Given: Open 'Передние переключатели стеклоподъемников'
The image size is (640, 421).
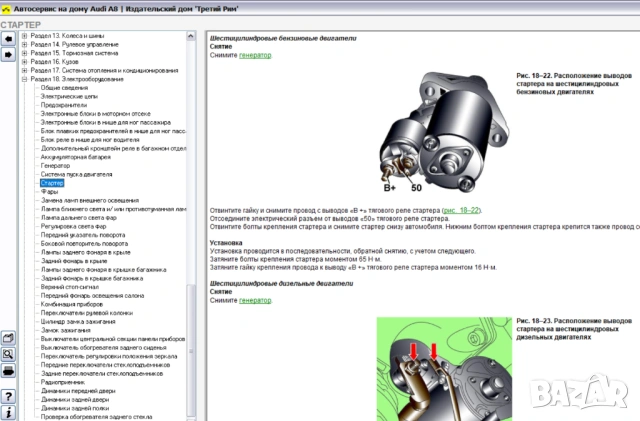Looking at the screenshot, I should tap(105, 365).
